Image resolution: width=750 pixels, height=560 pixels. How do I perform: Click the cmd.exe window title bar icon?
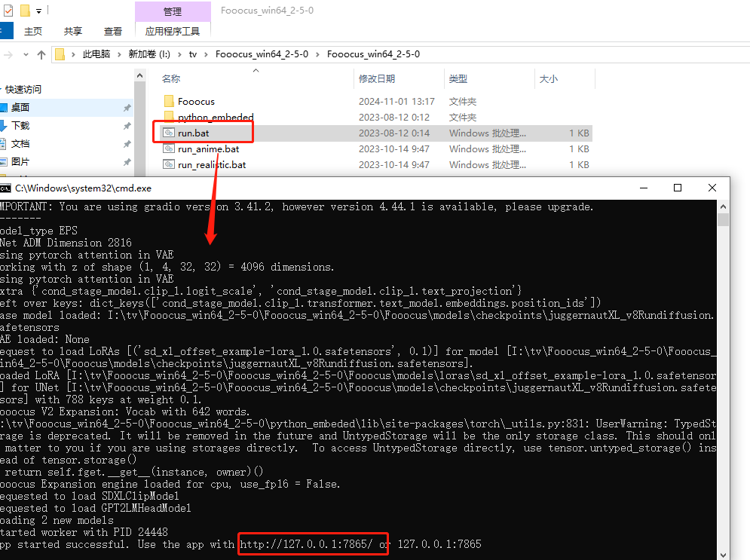[5, 188]
